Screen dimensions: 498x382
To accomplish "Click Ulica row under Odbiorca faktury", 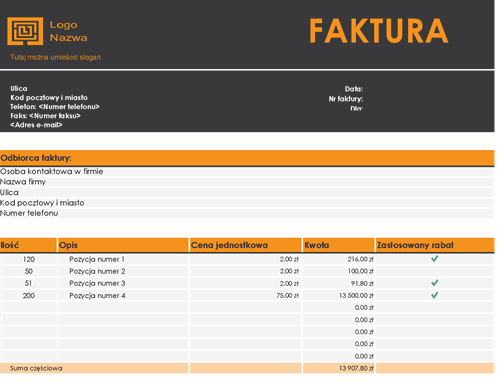I will point(246,193).
